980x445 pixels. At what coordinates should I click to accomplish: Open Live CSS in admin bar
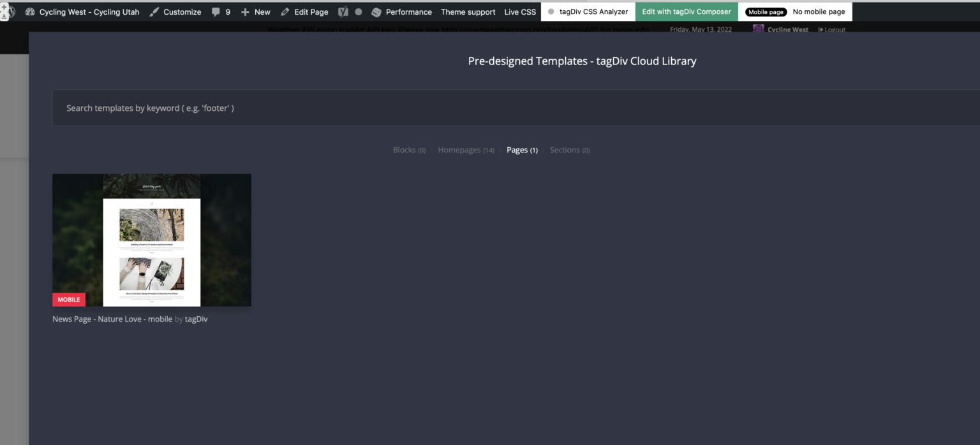(520, 11)
